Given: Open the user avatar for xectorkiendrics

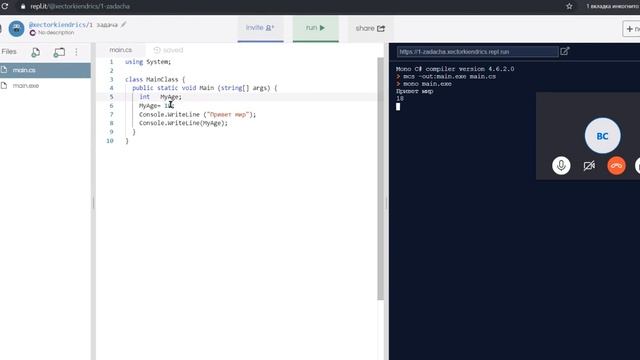Looking at the screenshot, I should coord(17,29).
